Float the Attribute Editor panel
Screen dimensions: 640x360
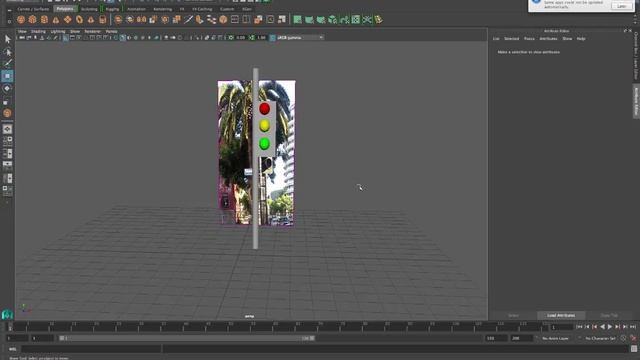625,31
